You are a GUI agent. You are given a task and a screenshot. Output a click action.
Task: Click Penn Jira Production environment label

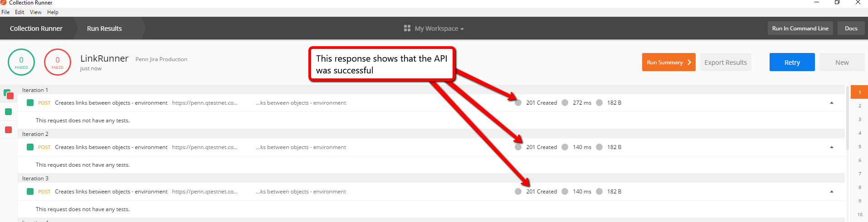pyautogui.click(x=161, y=59)
